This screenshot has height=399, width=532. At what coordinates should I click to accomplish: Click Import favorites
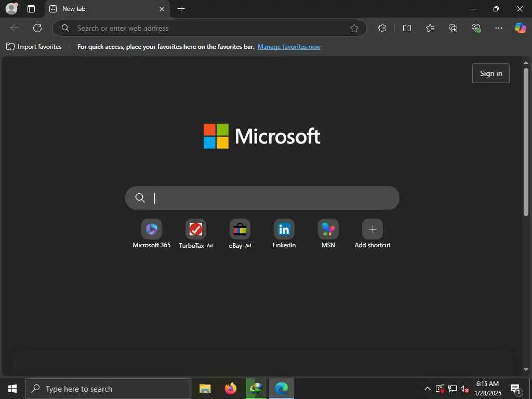point(34,47)
